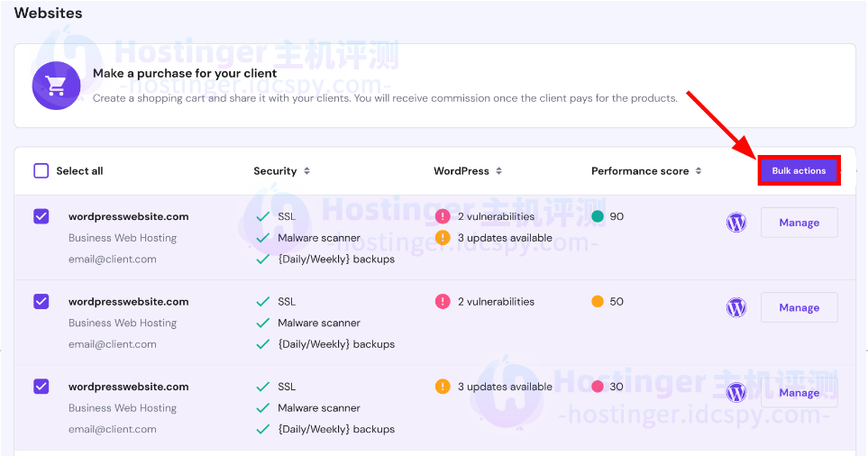Toggle the Select all checkbox

pyautogui.click(x=41, y=171)
